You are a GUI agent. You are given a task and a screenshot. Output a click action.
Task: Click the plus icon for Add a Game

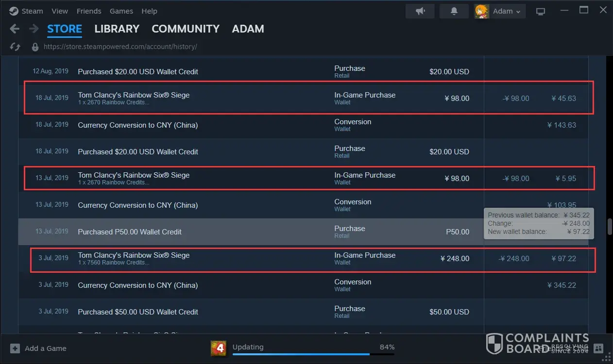click(15, 348)
